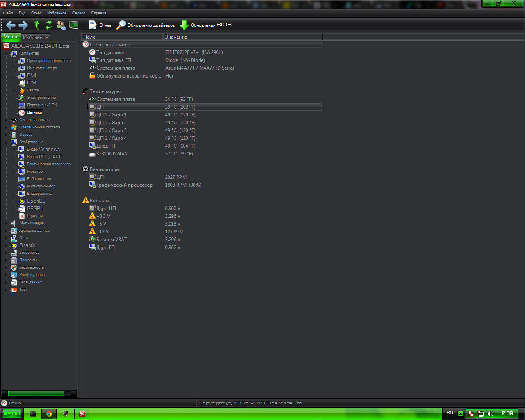
Task: Open the Избранное menu in the menu bar
Action: coord(57,13)
